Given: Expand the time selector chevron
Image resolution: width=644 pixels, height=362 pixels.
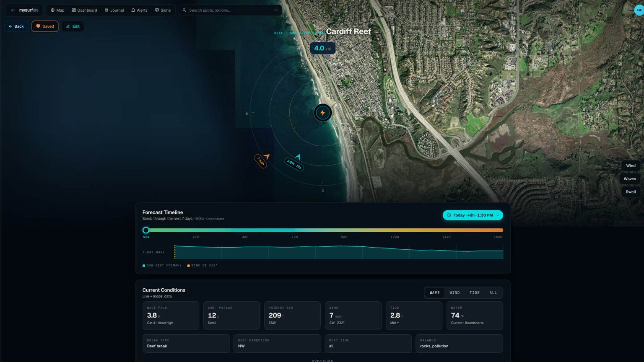Looking at the screenshot, I should tap(498, 215).
